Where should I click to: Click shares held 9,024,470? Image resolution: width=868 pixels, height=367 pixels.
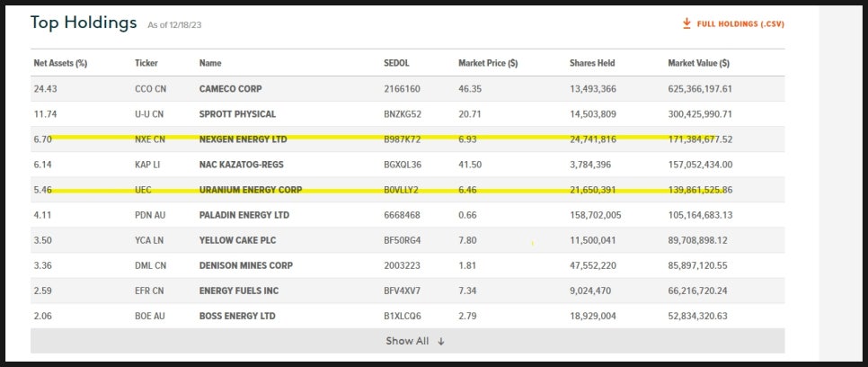[x=590, y=291]
